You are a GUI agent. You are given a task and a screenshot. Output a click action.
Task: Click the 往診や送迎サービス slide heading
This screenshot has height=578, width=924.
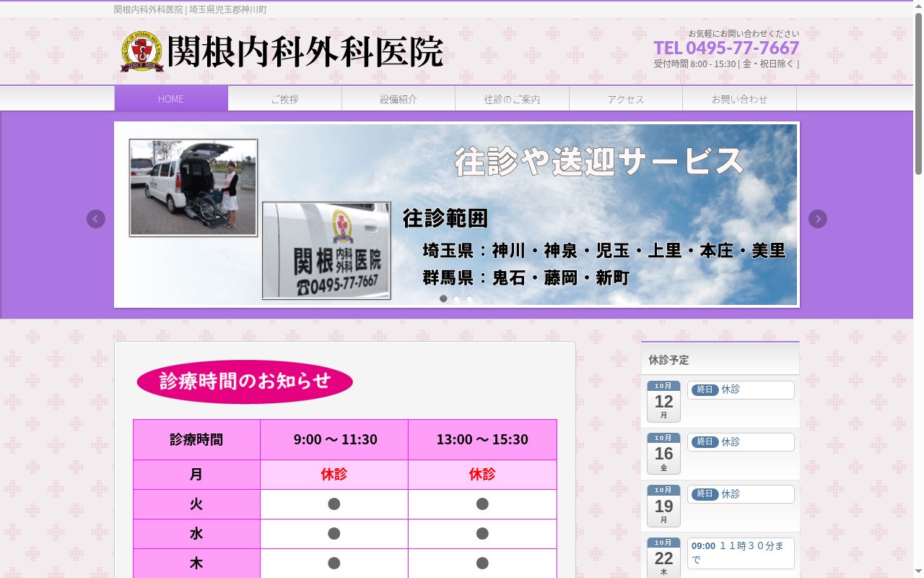click(x=599, y=161)
